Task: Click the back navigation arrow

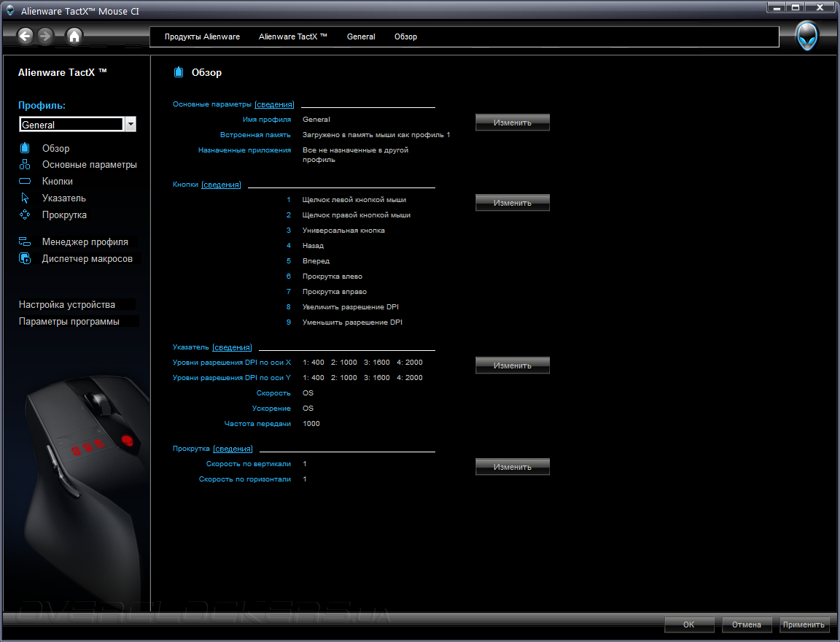Action: point(26,36)
